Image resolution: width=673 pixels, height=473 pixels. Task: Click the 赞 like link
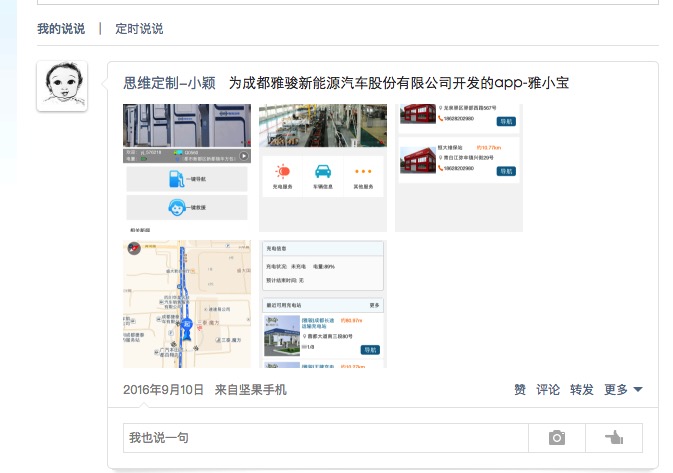pyautogui.click(x=520, y=390)
